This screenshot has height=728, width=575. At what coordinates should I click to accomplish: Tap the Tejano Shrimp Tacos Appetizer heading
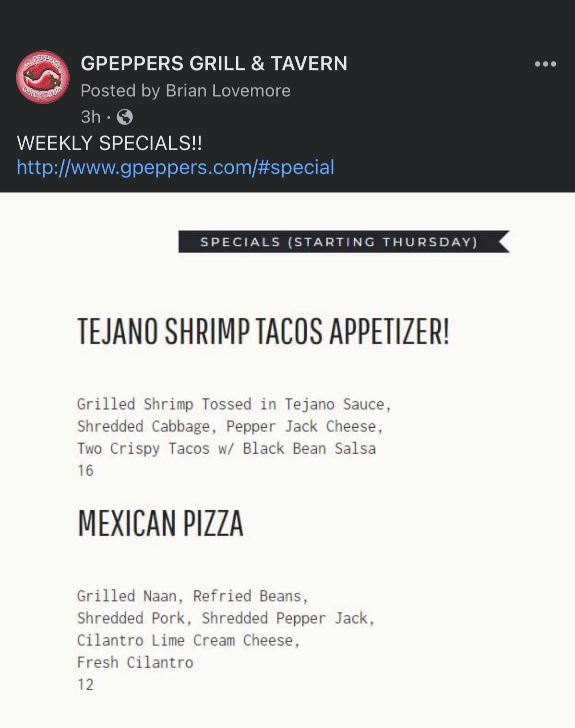pyautogui.click(x=263, y=331)
